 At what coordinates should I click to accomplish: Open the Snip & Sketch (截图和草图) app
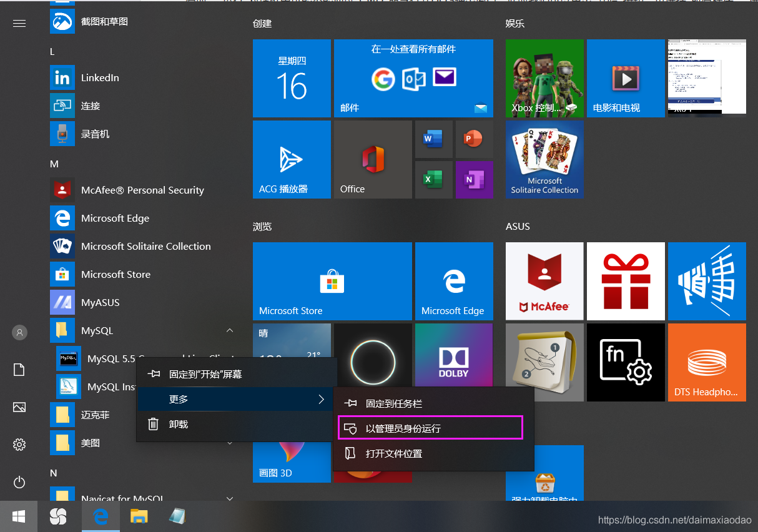(140, 21)
